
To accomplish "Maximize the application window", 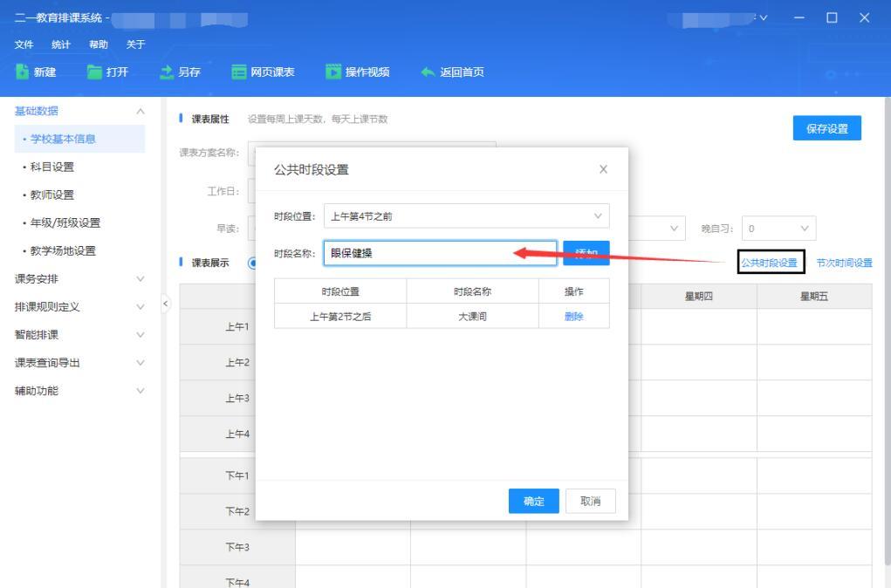I will click(832, 18).
